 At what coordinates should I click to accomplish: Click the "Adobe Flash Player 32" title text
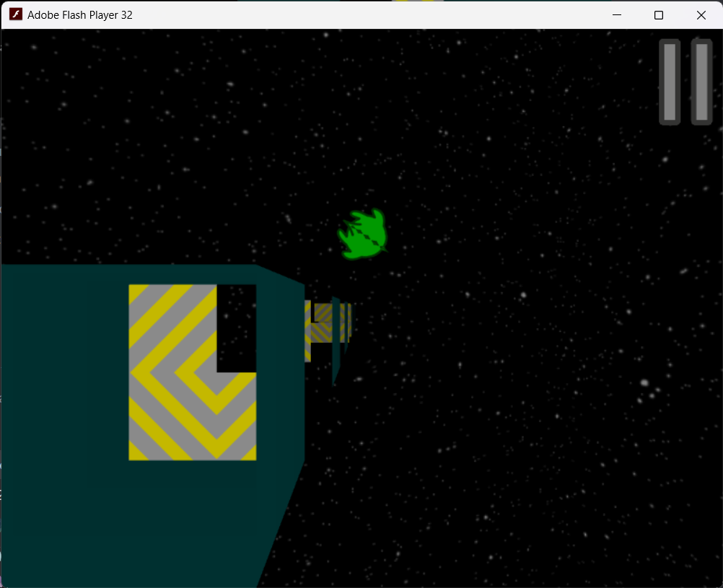[x=80, y=14]
